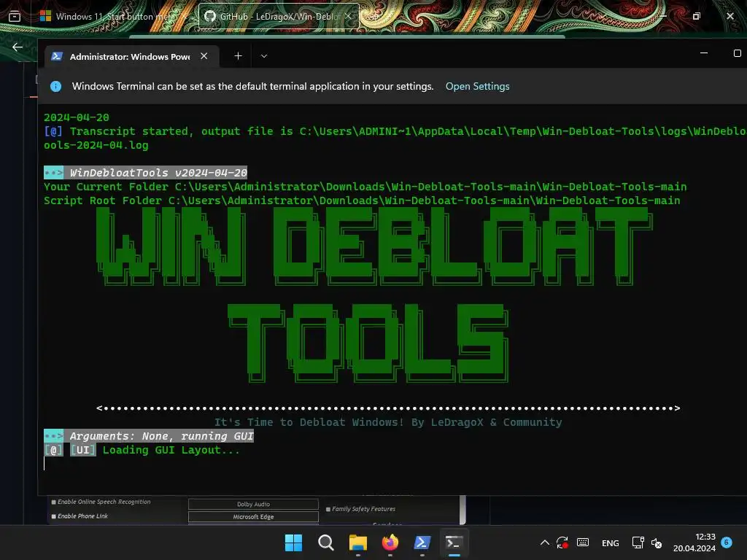
Task: Toggle Enable Online Speech Recognition checkbox
Action: pos(54,502)
